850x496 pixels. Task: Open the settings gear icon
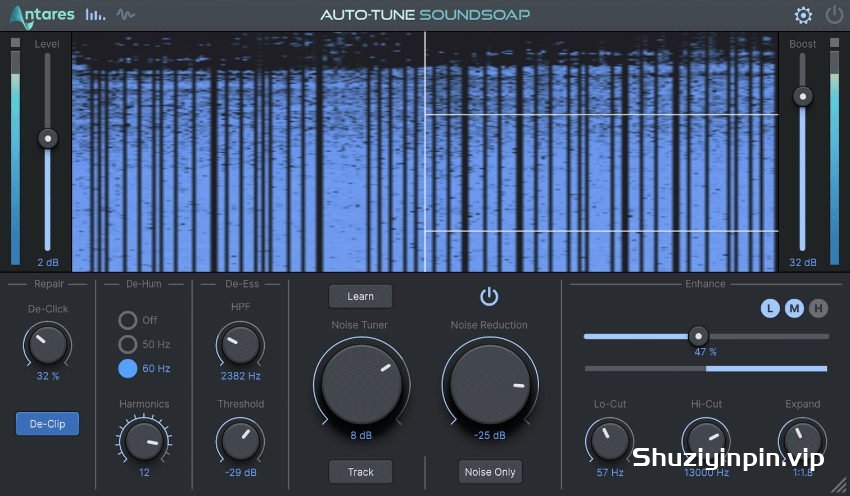tap(803, 15)
